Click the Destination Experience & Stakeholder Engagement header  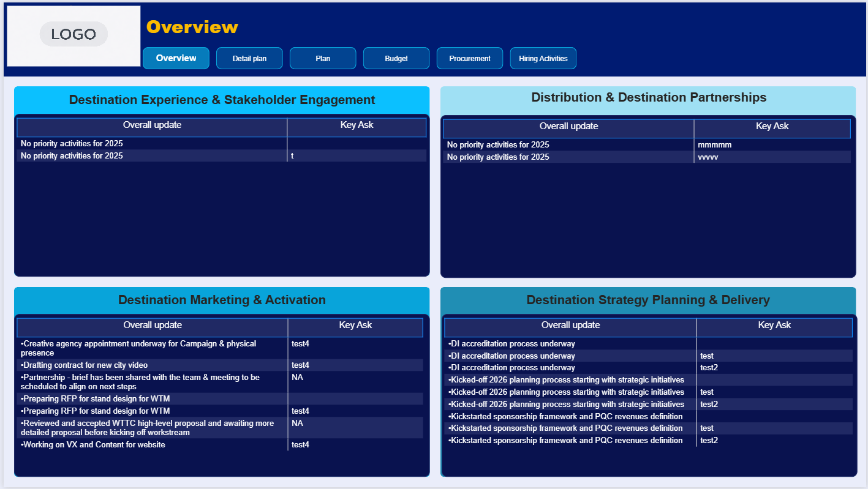pyautogui.click(x=222, y=100)
